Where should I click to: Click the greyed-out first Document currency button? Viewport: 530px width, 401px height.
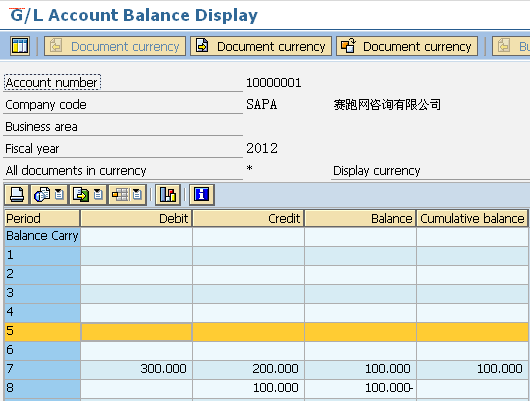pyautogui.click(x=115, y=46)
